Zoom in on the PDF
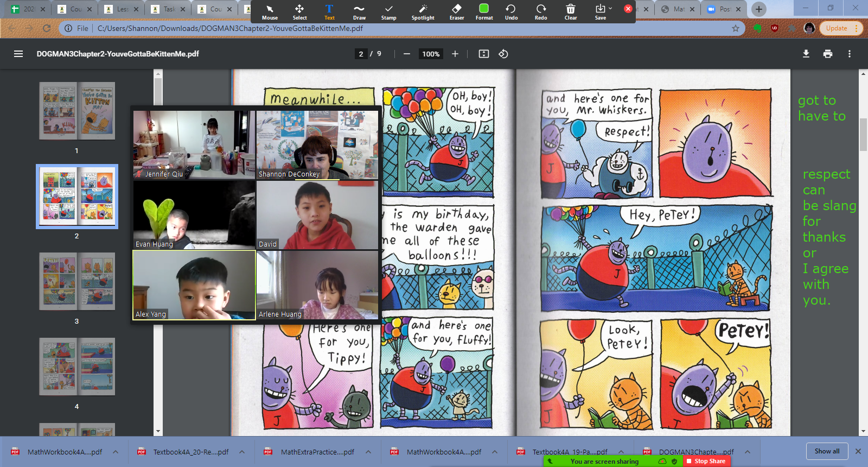Image resolution: width=868 pixels, height=467 pixels. click(455, 54)
